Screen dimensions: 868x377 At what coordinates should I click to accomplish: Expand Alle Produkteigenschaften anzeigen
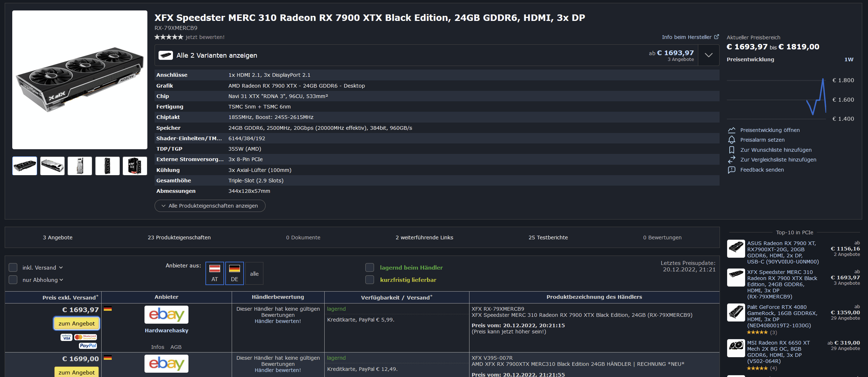[x=210, y=206]
